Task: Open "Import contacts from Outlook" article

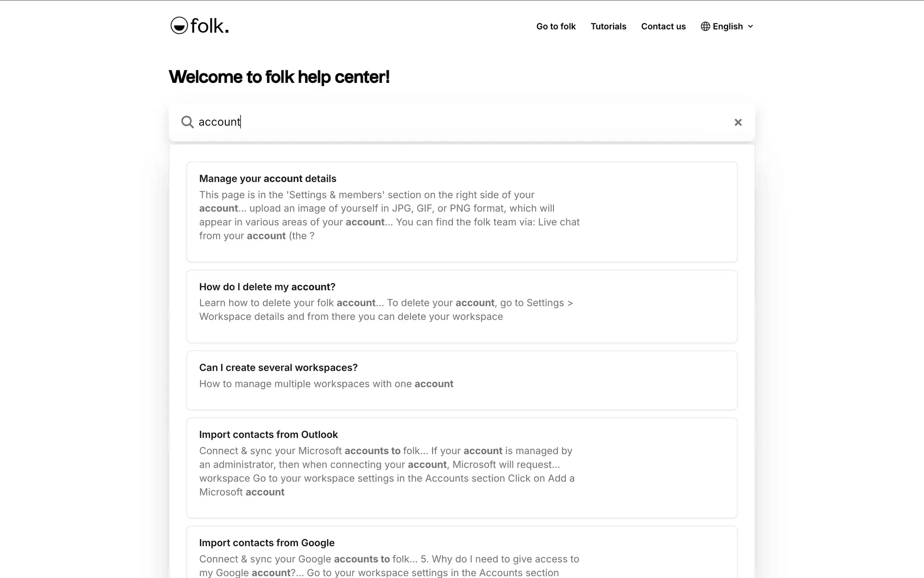Action: pos(268,435)
